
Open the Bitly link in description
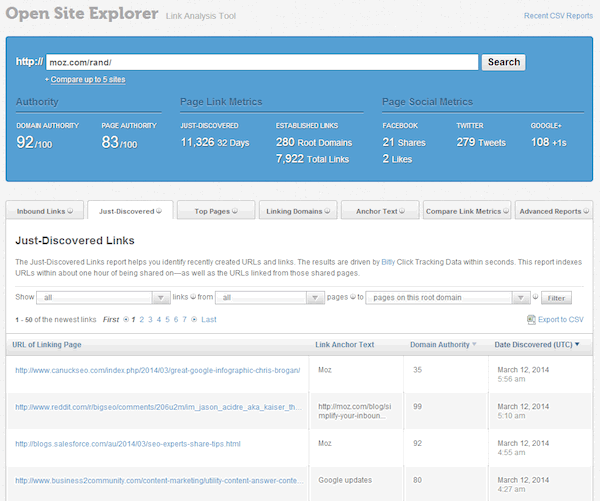(388, 262)
